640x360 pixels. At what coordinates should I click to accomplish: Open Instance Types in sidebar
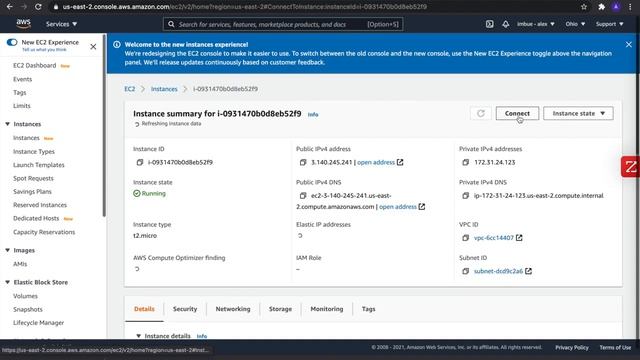point(34,151)
